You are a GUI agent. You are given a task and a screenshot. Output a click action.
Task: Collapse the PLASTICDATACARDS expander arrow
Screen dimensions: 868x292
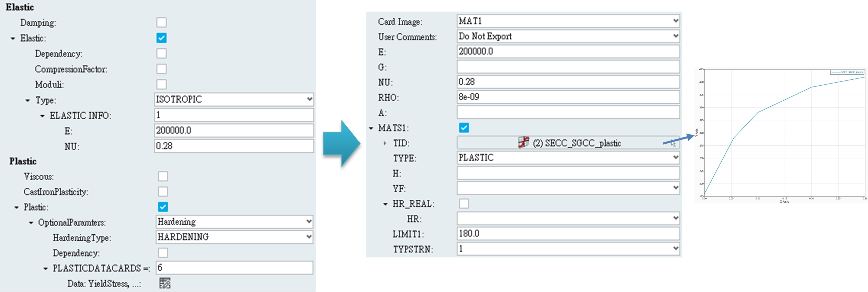coord(45,269)
